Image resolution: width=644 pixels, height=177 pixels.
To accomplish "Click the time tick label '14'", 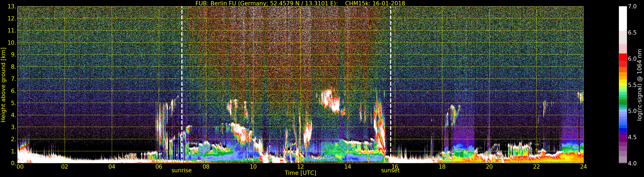I will coord(347,167).
